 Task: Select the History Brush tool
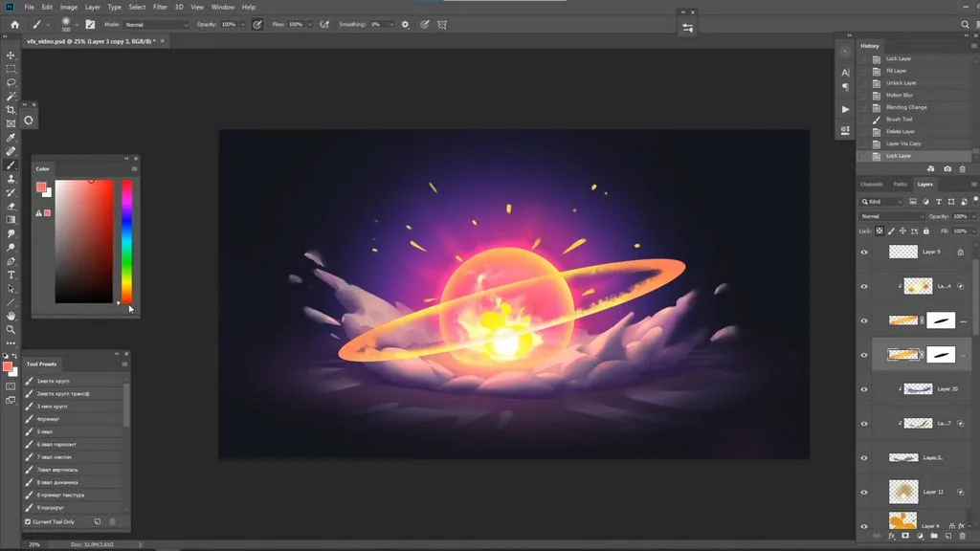[x=11, y=192]
